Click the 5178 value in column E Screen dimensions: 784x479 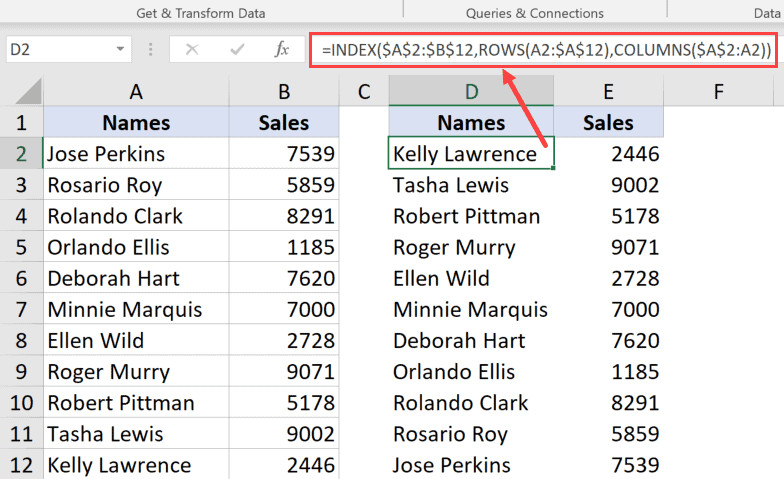tap(635, 216)
